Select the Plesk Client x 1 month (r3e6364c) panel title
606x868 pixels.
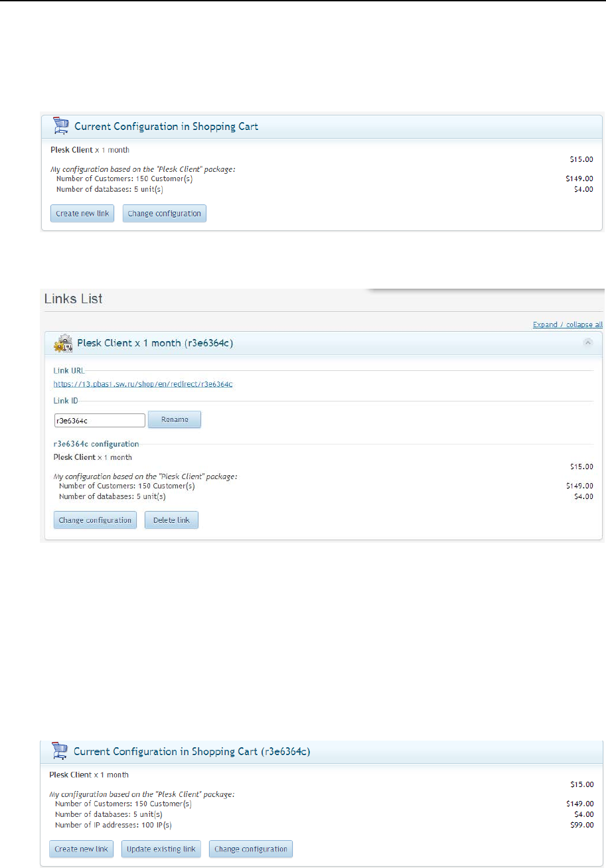click(155, 343)
